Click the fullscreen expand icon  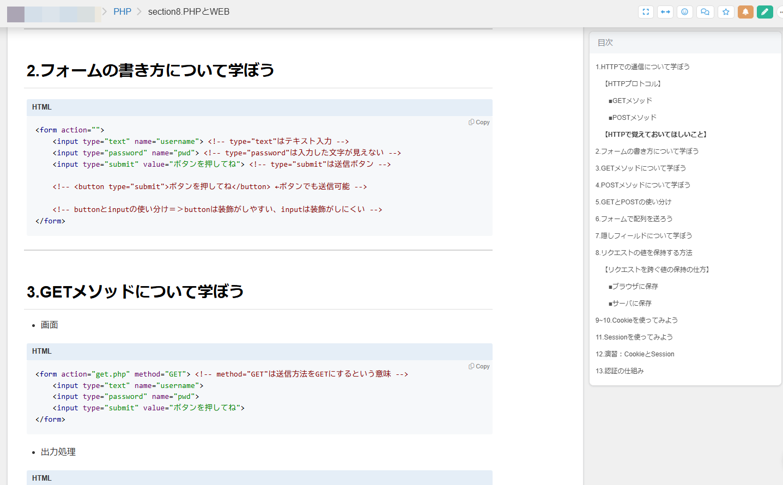click(x=646, y=12)
